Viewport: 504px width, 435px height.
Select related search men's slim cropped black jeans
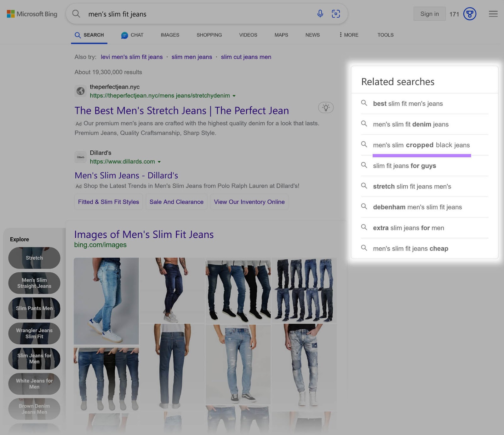[x=421, y=145]
